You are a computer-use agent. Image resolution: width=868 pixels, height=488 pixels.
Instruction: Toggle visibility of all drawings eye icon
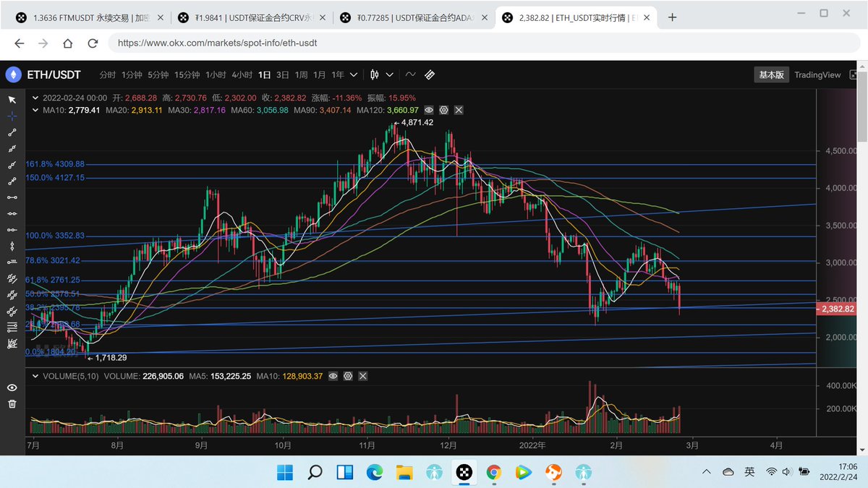coord(12,388)
